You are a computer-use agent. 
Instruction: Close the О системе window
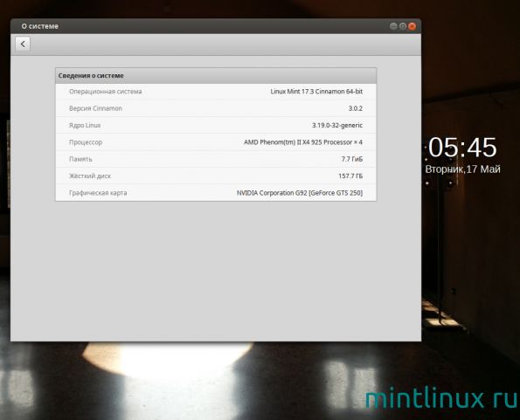point(412,26)
